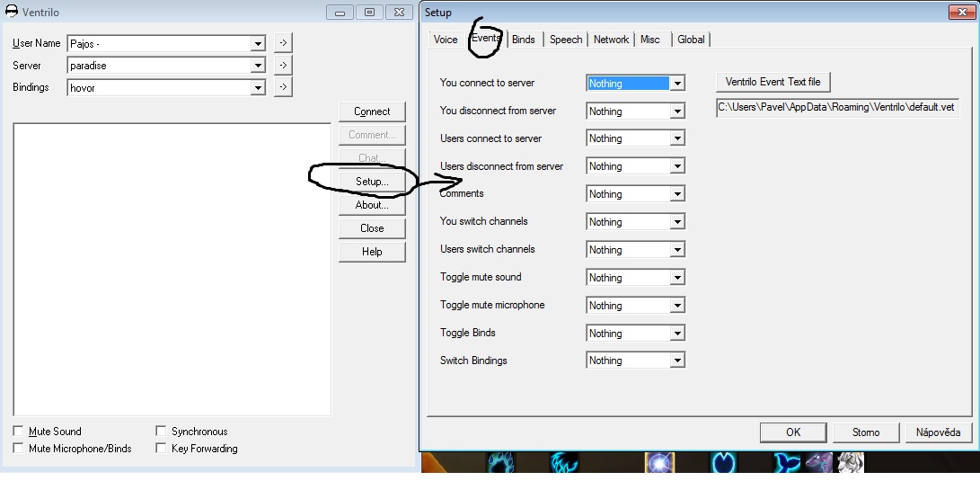Switch to the Voice tab
The width and height of the screenshot is (980, 481).
[x=446, y=40]
